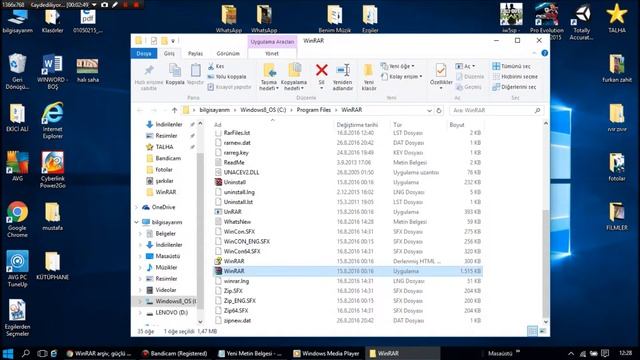Switch to the Görünüm tab
Image resolution: width=640 pixels, height=360 pixels.
pos(228,53)
